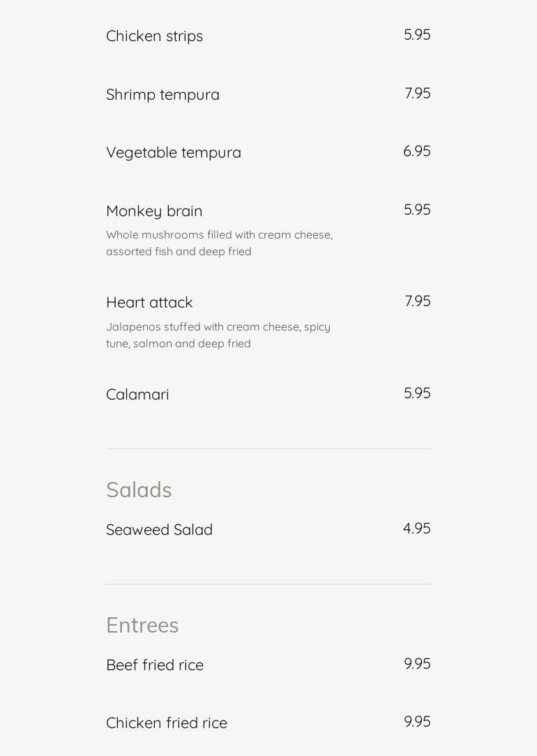Select the Heart attack menu item

tap(149, 302)
